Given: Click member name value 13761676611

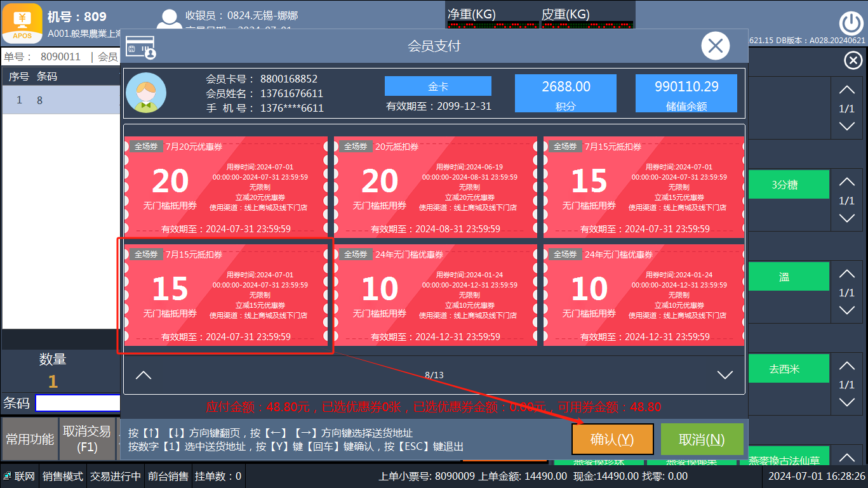Looking at the screenshot, I should (291, 94).
